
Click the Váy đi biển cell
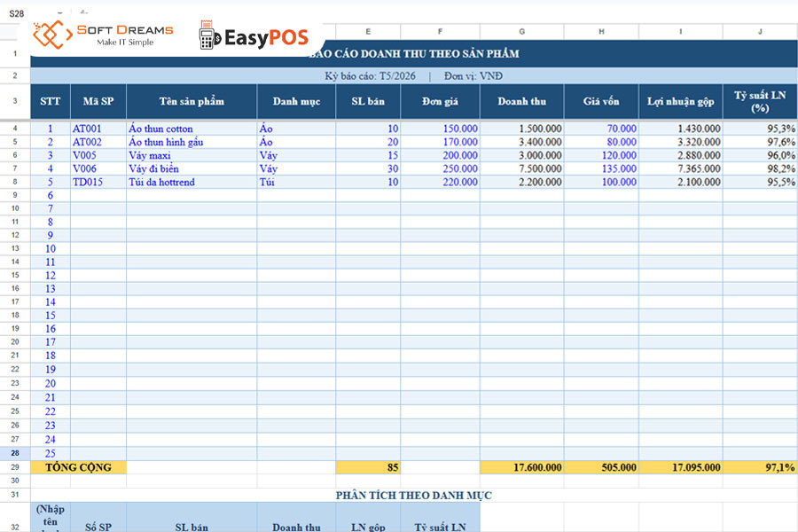click(192, 168)
